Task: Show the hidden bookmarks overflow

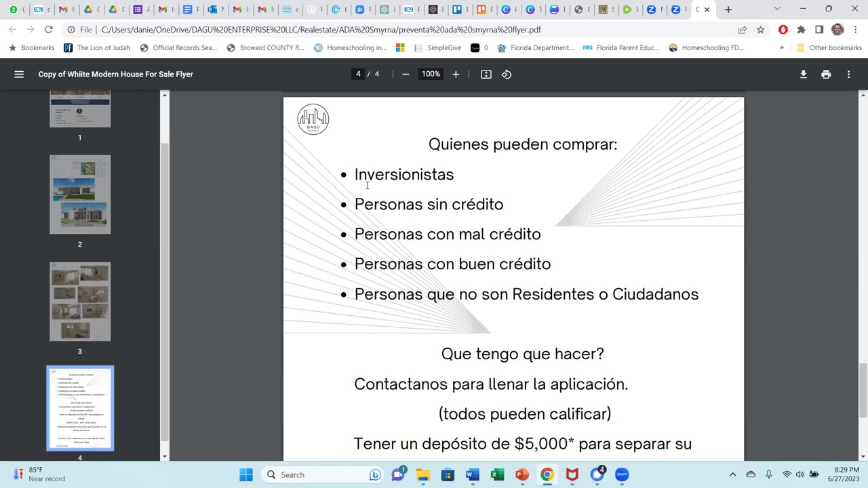Action: pyautogui.click(x=782, y=48)
